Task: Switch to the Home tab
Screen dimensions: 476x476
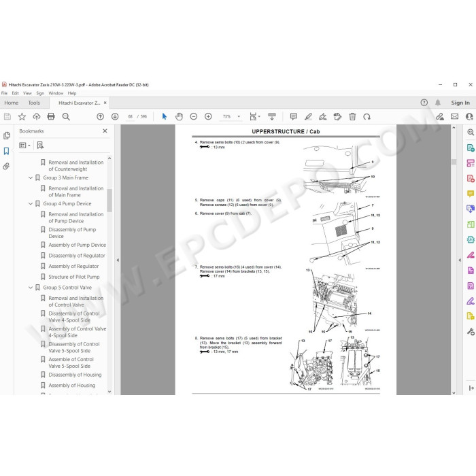Action: tap(12, 103)
